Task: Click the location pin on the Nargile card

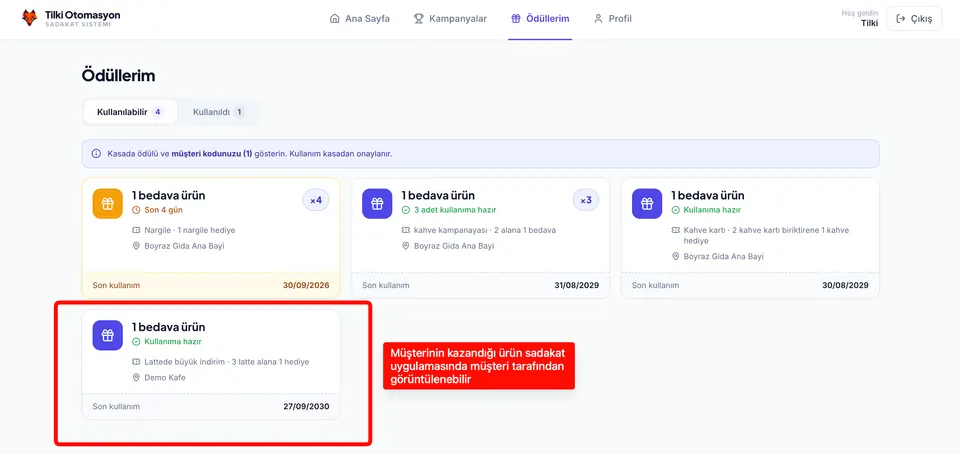Action: (136, 246)
